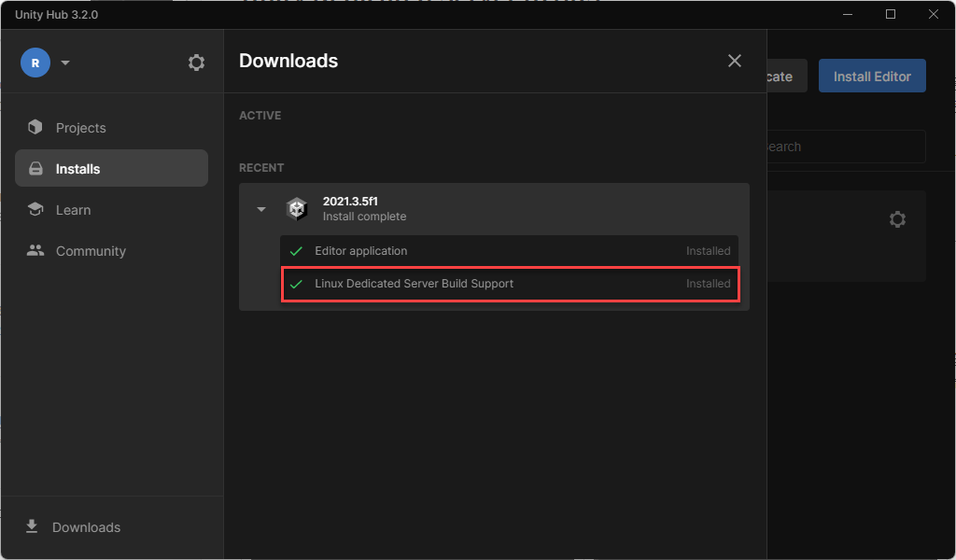Click the Community people icon
The height and width of the screenshot is (560, 956).
[x=35, y=250]
